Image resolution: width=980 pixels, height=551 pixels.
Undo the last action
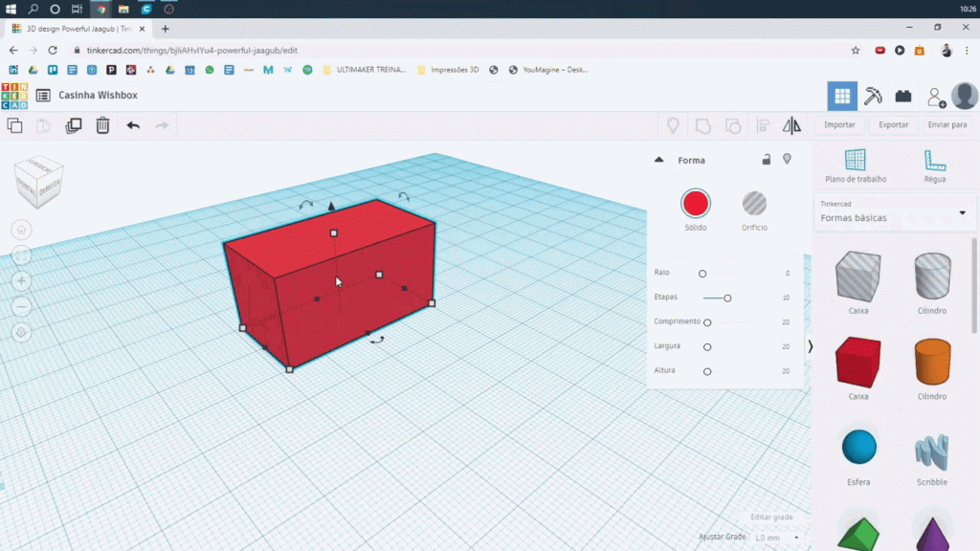(133, 125)
